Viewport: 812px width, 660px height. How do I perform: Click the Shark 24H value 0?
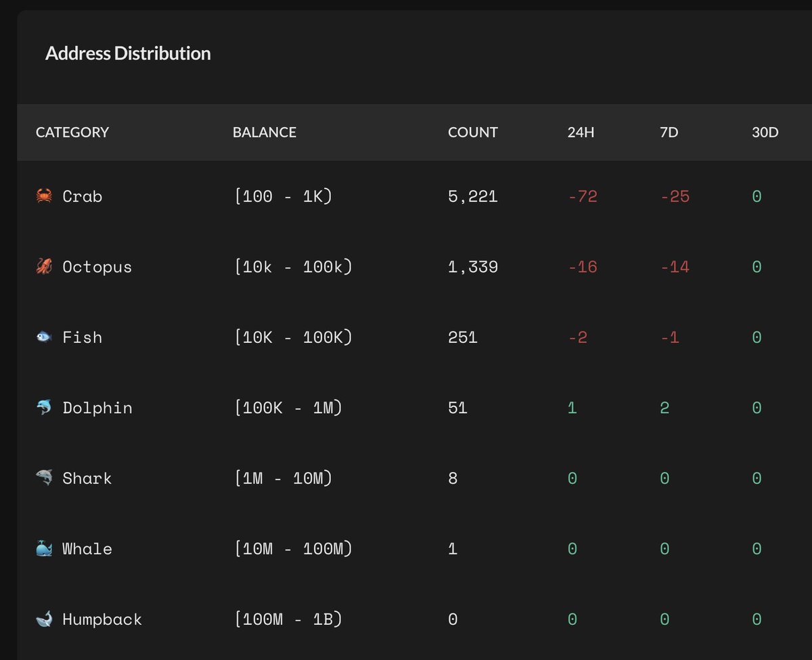click(572, 478)
